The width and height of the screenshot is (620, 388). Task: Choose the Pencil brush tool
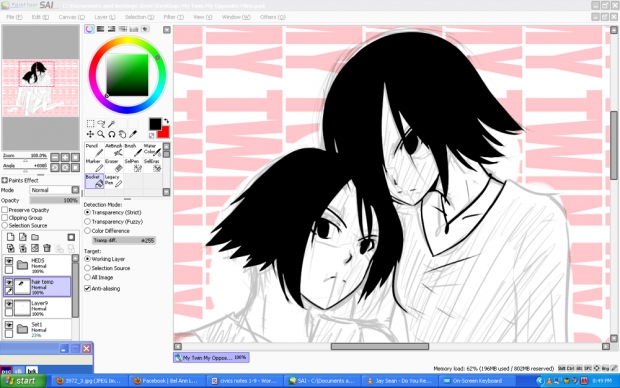[95, 150]
